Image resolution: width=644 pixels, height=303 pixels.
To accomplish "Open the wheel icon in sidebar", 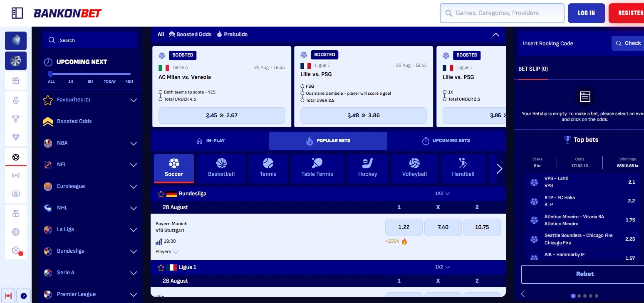I will (x=16, y=61).
